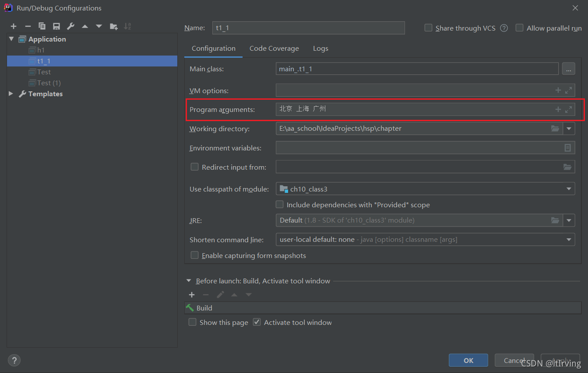
Task: Sort configurations alphabetically
Action: (127, 26)
